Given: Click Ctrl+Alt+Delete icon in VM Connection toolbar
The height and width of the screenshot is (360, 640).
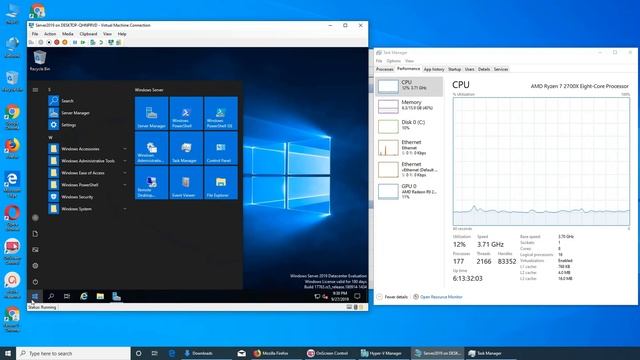Looking at the screenshot, I should pos(32,42).
